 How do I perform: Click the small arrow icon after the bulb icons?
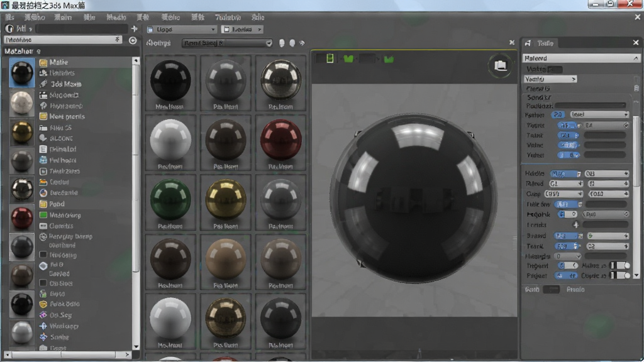303,43
